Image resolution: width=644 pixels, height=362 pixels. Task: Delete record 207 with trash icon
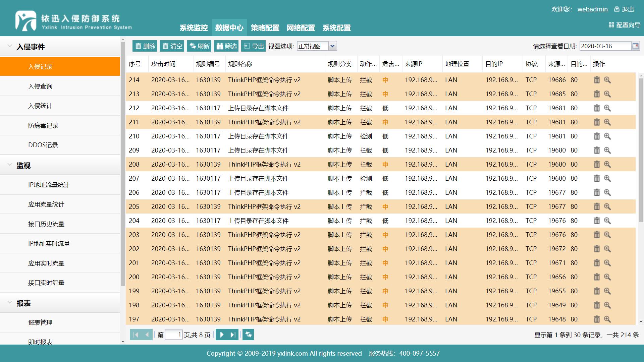[597, 178]
